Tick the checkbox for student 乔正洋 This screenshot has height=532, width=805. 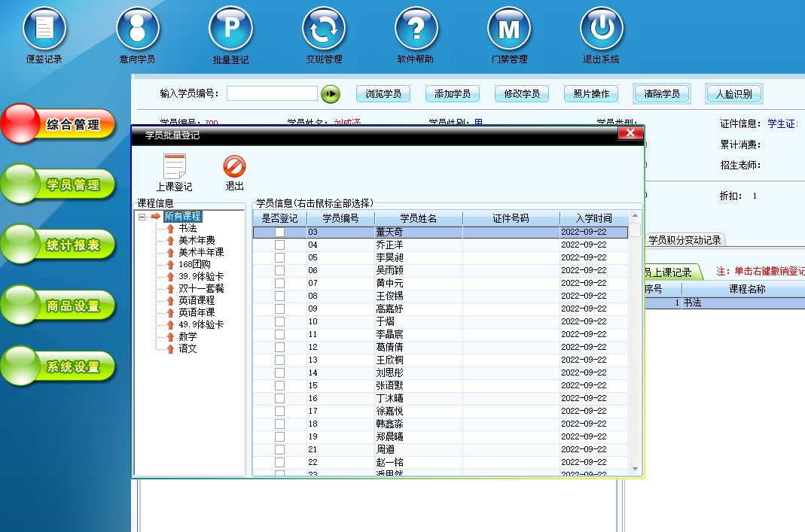click(x=279, y=245)
